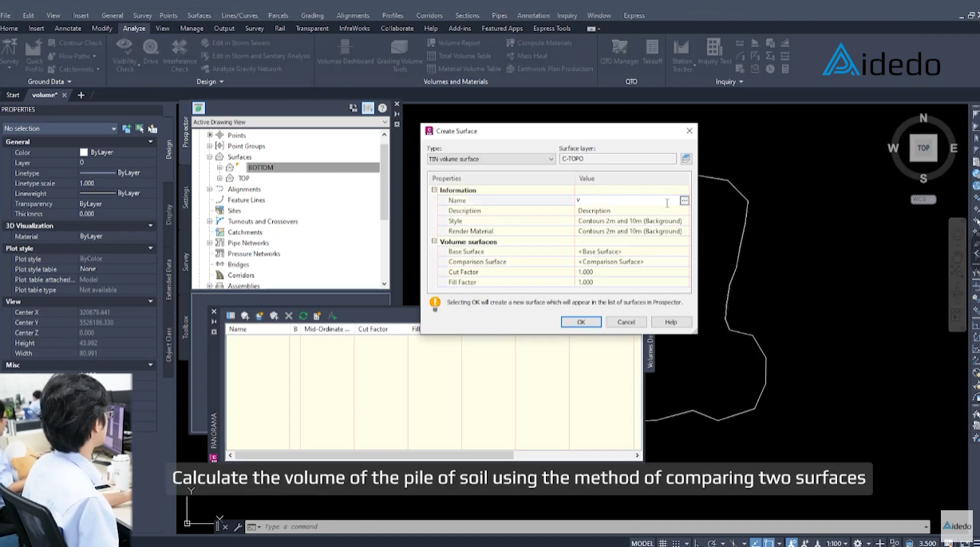Open the Toolbox tab in Toolspace

[186, 327]
